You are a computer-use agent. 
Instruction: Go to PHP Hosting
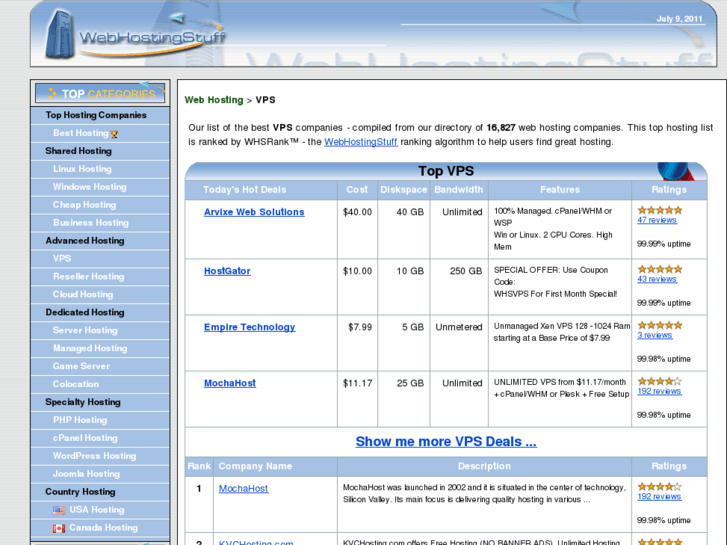[x=80, y=420]
